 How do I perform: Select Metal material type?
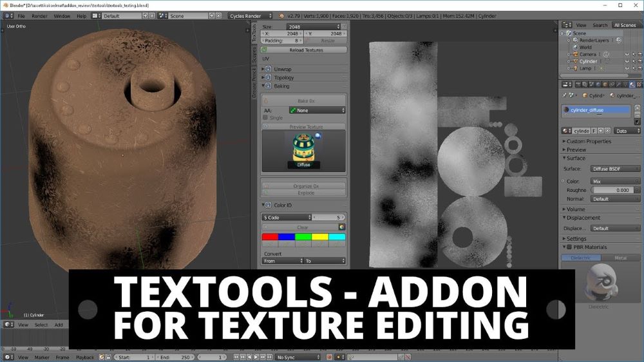click(620, 258)
